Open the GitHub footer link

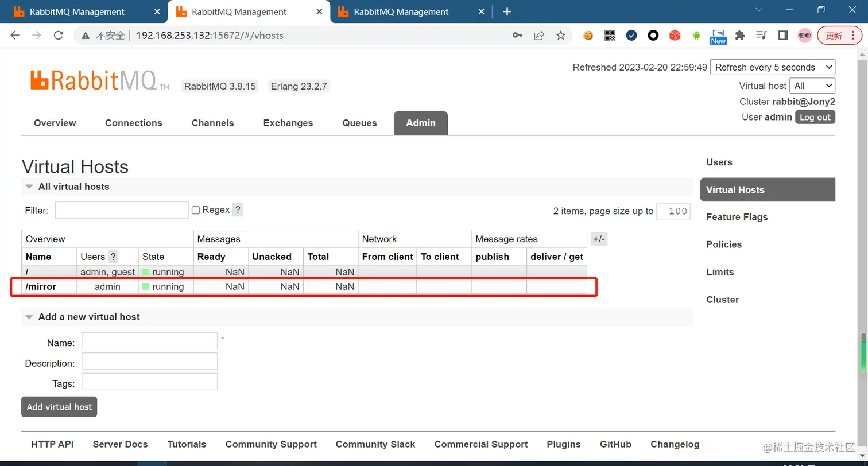pyautogui.click(x=615, y=444)
